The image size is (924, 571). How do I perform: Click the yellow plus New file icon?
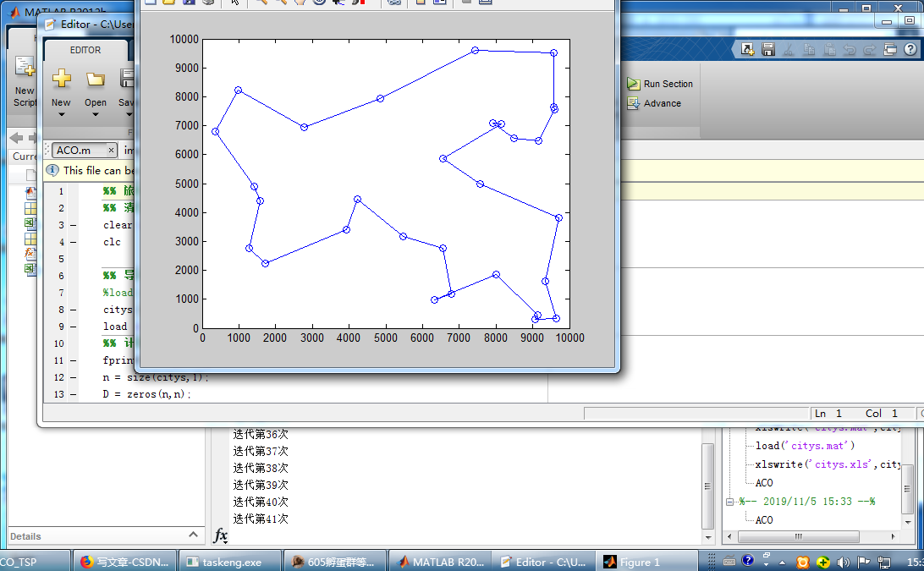click(61, 79)
